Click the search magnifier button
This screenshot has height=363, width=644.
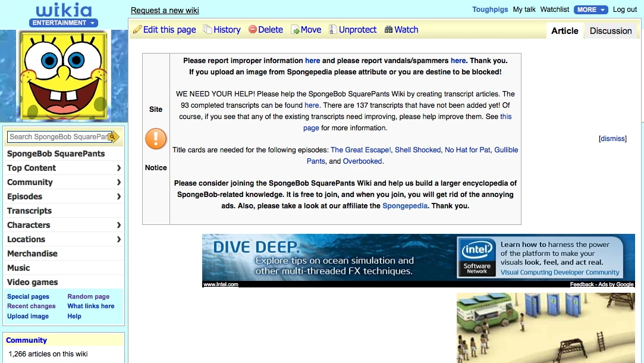click(114, 137)
